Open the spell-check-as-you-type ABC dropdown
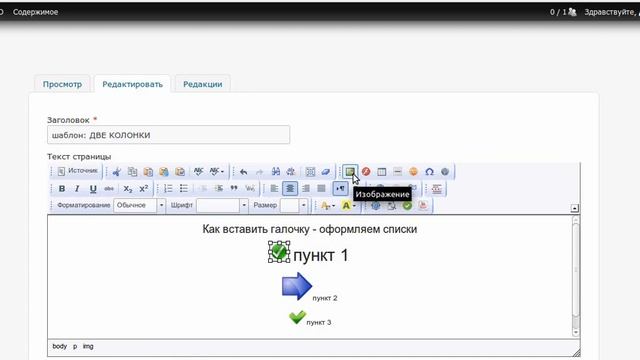This screenshot has height=360, width=640. (216, 171)
